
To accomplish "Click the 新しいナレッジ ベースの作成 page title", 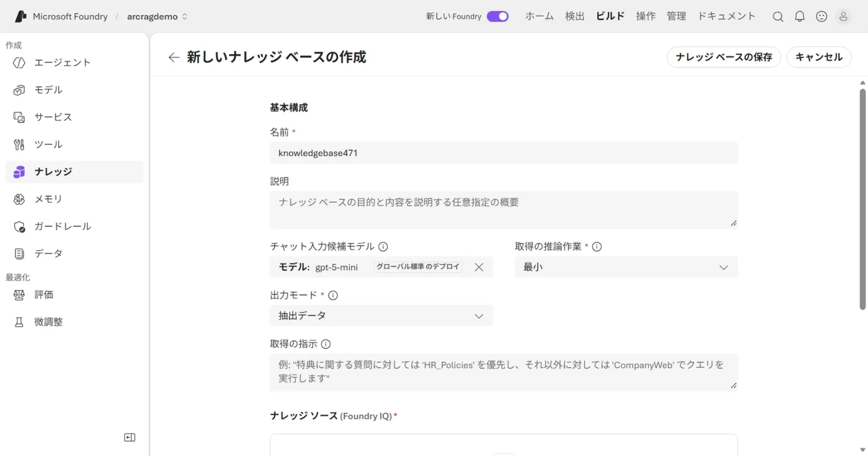I will (x=277, y=57).
